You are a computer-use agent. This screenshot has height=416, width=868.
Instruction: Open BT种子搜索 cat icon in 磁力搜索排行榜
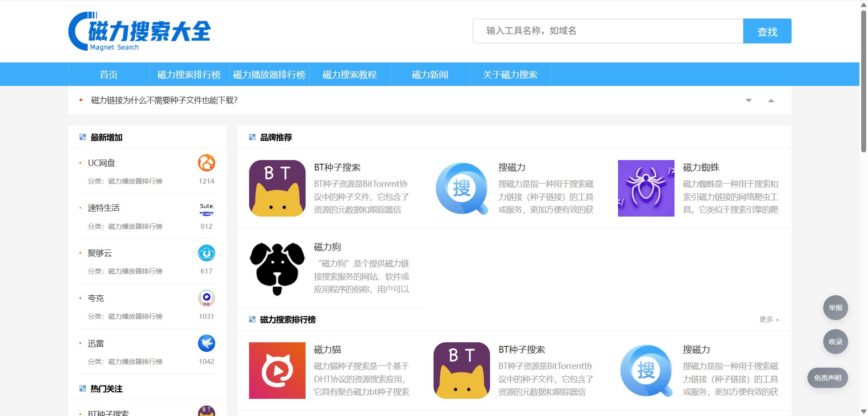[x=462, y=370]
